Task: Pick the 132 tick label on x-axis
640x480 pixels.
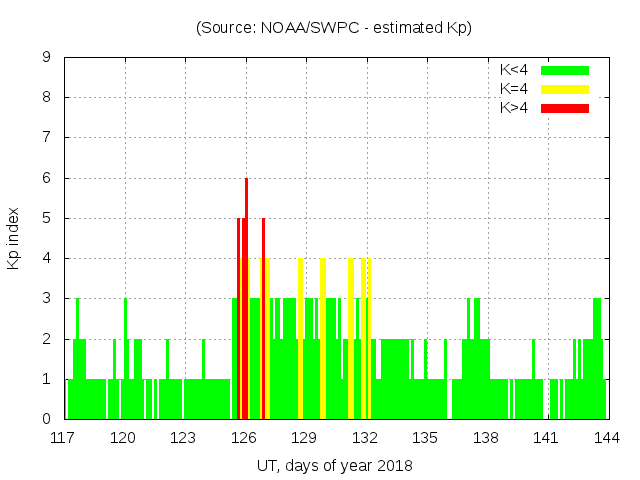Action: coord(365,437)
